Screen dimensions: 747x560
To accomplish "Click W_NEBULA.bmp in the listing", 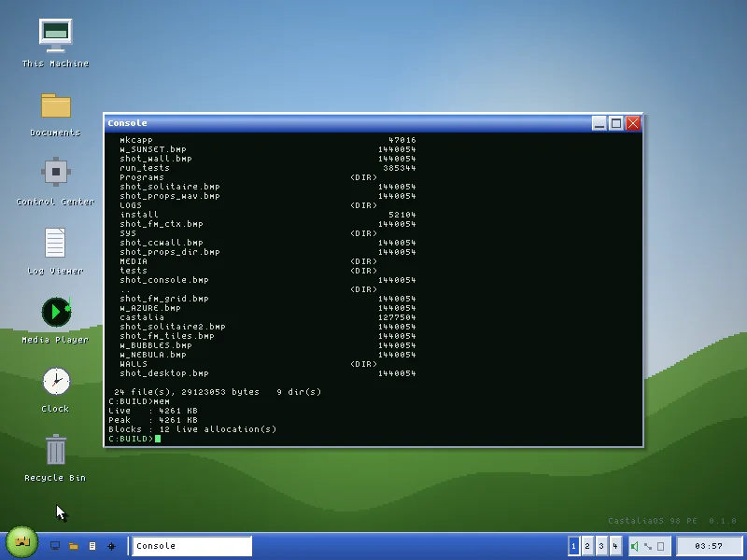I will tap(153, 355).
